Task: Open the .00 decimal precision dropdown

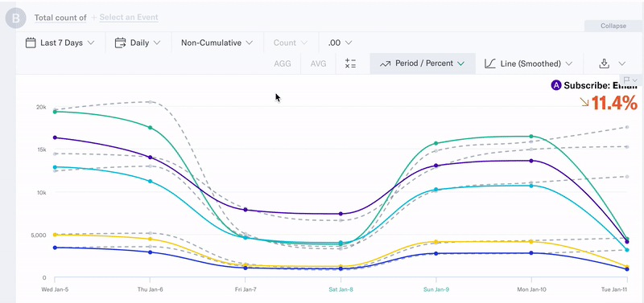Action: [340, 43]
